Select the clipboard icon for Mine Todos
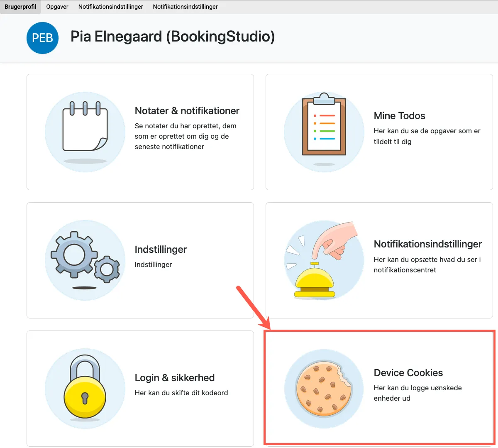498x448 pixels. pyautogui.click(x=324, y=132)
